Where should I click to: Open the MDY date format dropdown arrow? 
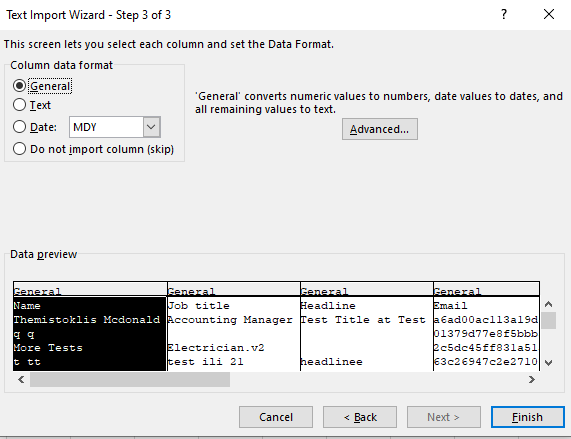tap(151, 127)
